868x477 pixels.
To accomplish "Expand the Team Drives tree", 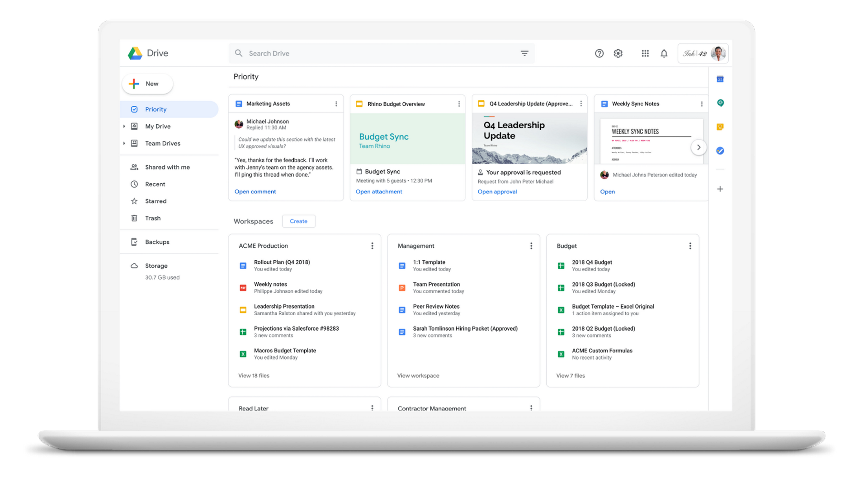I will (124, 143).
